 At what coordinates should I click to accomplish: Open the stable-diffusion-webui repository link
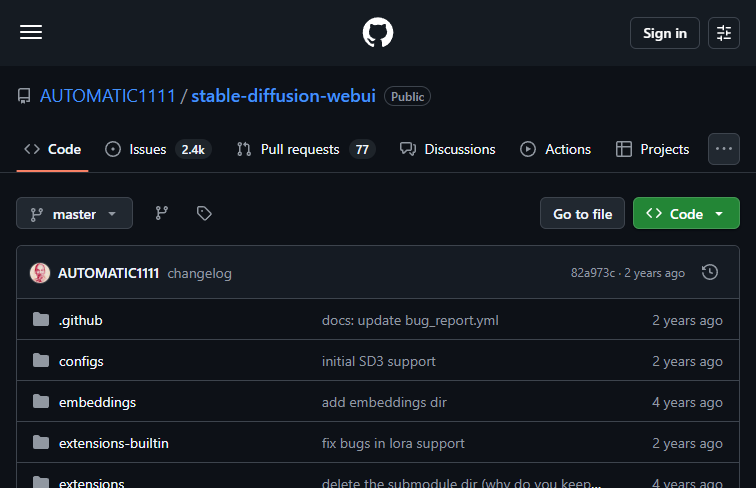[x=284, y=96]
